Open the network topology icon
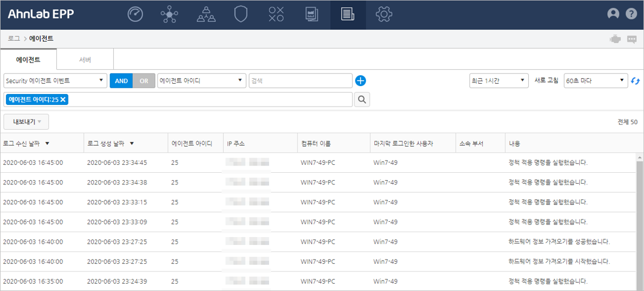The height and width of the screenshot is (291, 644). (x=170, y=14)
